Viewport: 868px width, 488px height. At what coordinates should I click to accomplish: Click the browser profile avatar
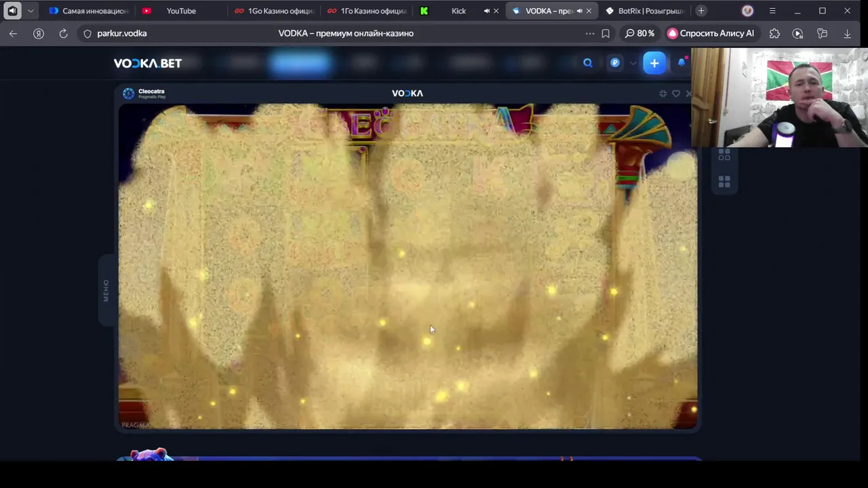747,11
